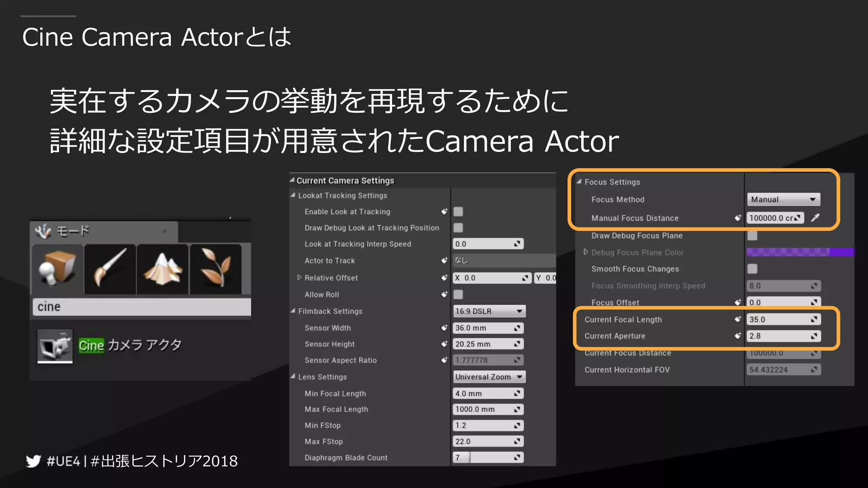Viewport: 868px width, 488px height.
Task: Click keyframe icon for Actor to Track
Action: [444, 260]
